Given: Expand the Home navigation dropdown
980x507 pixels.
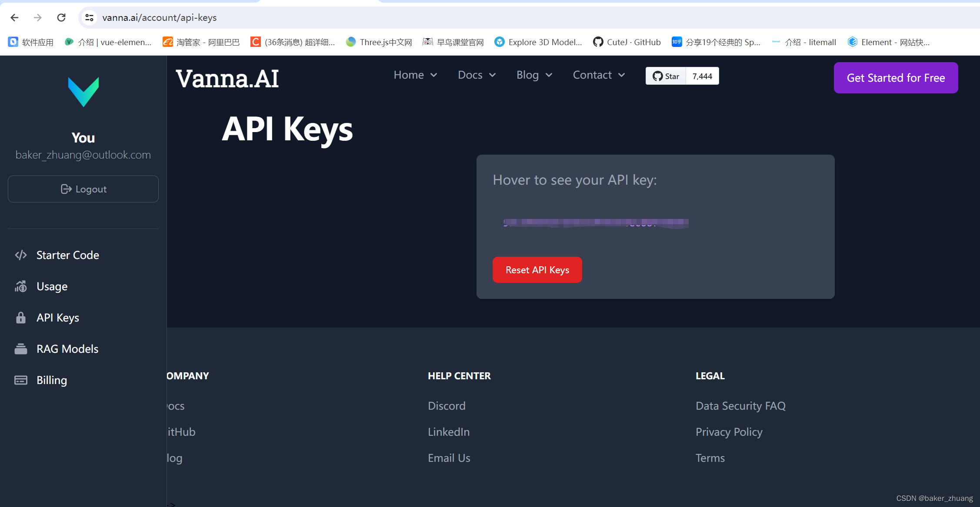Looking at the screenshot, I should (415, 75).
